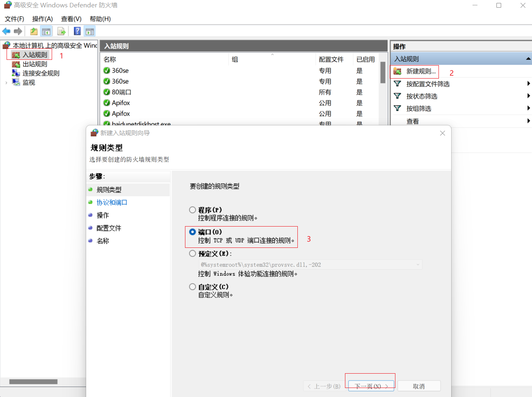Select the 80端口 rule name
Image resolution: width=532 pixels, height=397 pixels.
[x=121, y=92]
